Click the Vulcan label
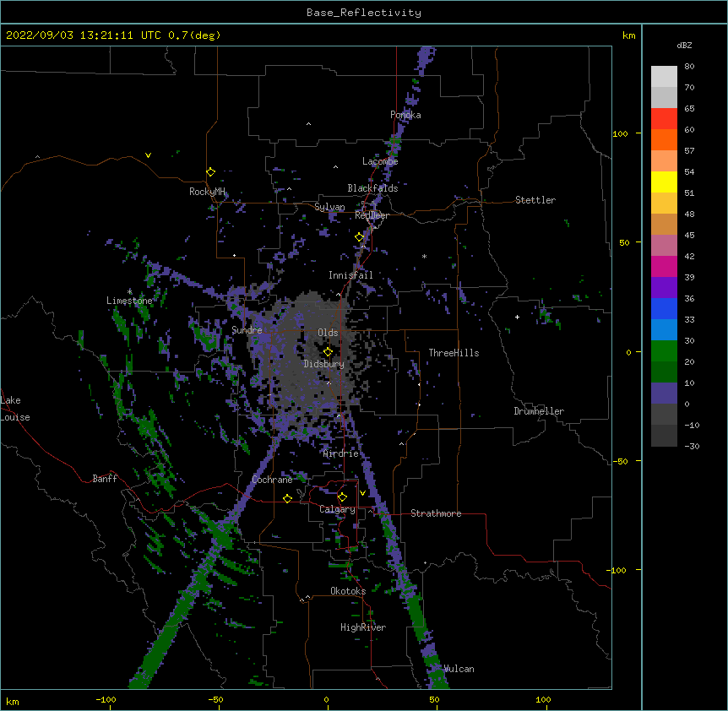This screenshot has height=711, width=728. [459, 669]
